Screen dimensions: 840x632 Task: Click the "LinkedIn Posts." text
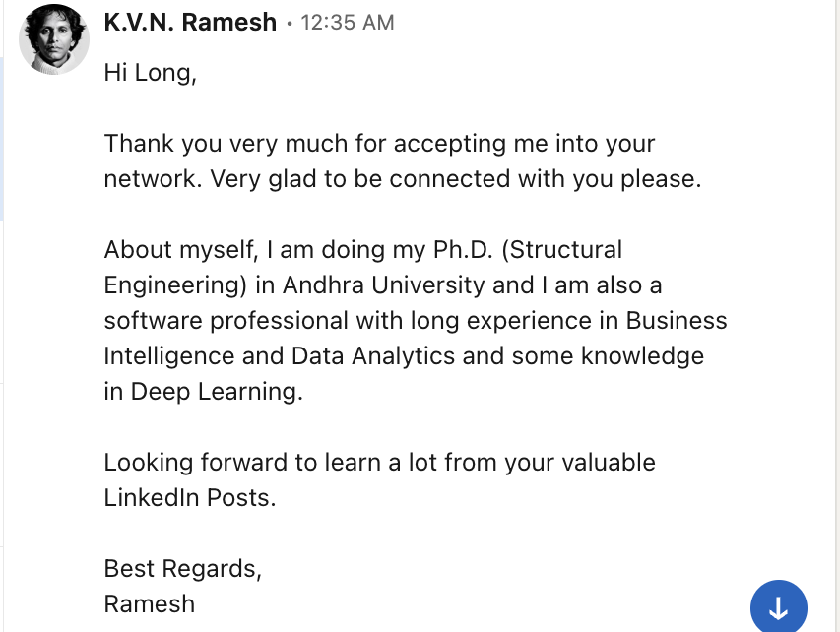(190, 497)
